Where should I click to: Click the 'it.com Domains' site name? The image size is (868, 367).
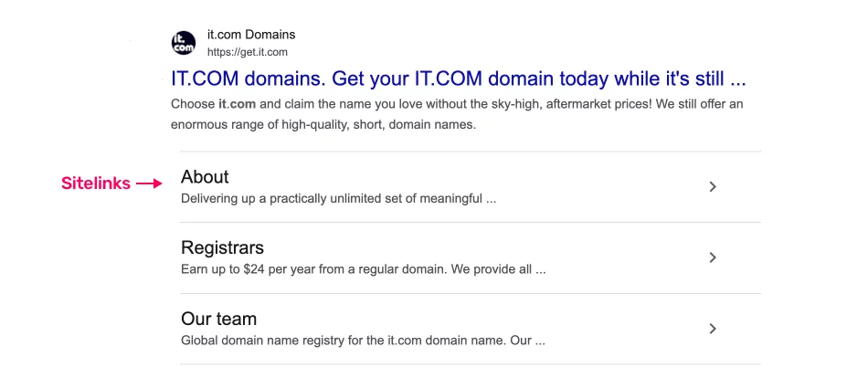[251, 35]
